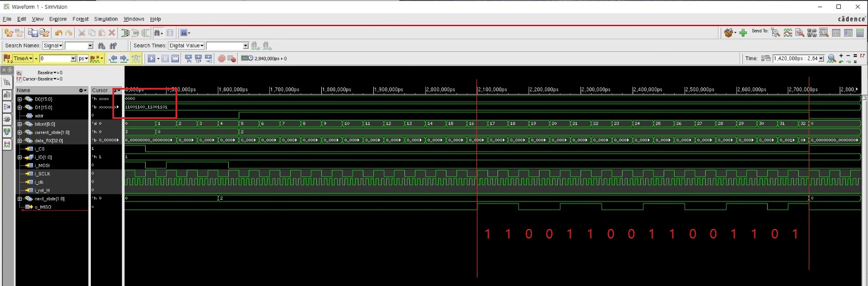Search names forward with binoculars icon

(x=101, y=46)
